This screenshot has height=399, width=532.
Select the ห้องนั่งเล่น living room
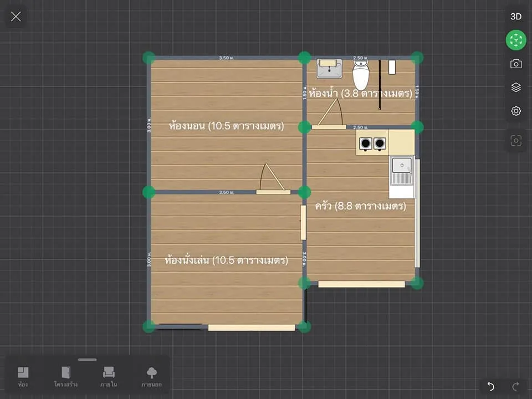point(226,260)
